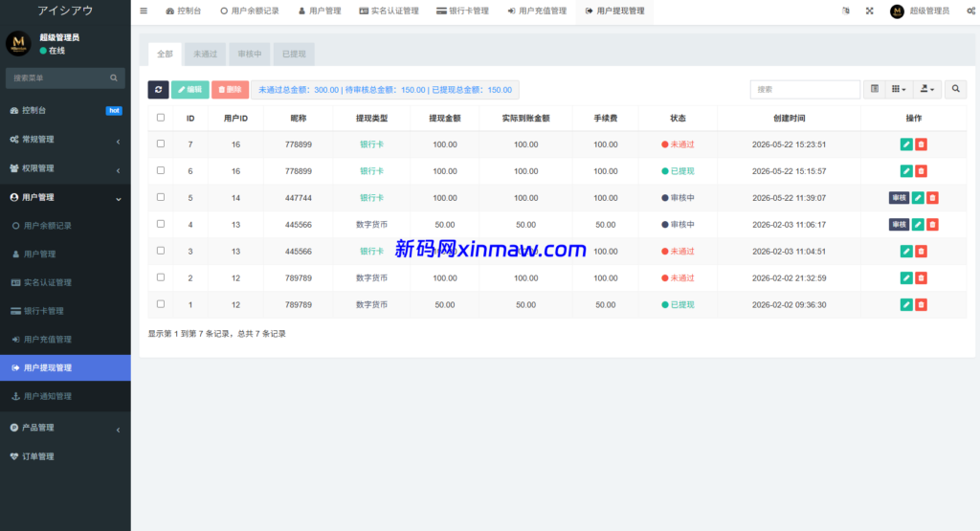Image resolution: width=980 pixels, height=531 pixels.
Task: Check the checkbox for row ID 6
Action: (x=161, y=170)
